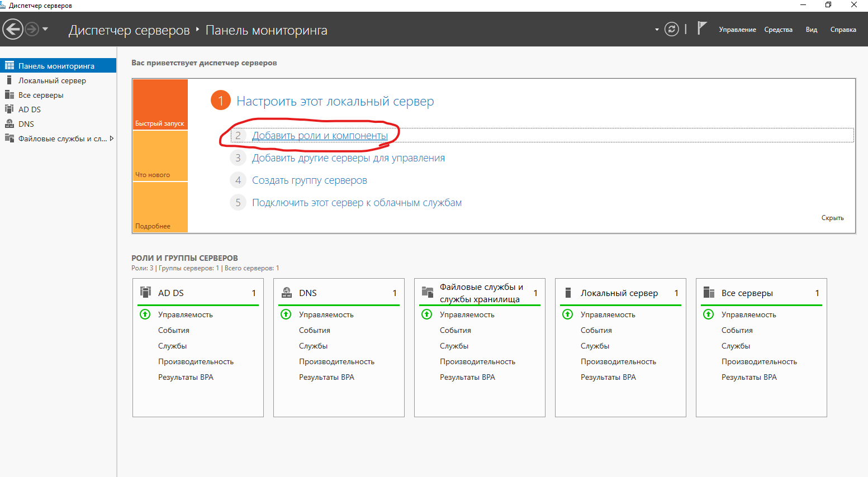Open the Вид menu
Image resolution: width=868 pixels, height=477 pixels.
pyautogui.click(x=812, y=30)
